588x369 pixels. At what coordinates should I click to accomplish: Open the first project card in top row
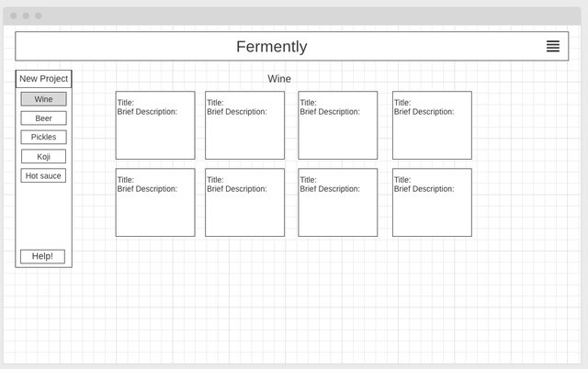click(155, 125)
